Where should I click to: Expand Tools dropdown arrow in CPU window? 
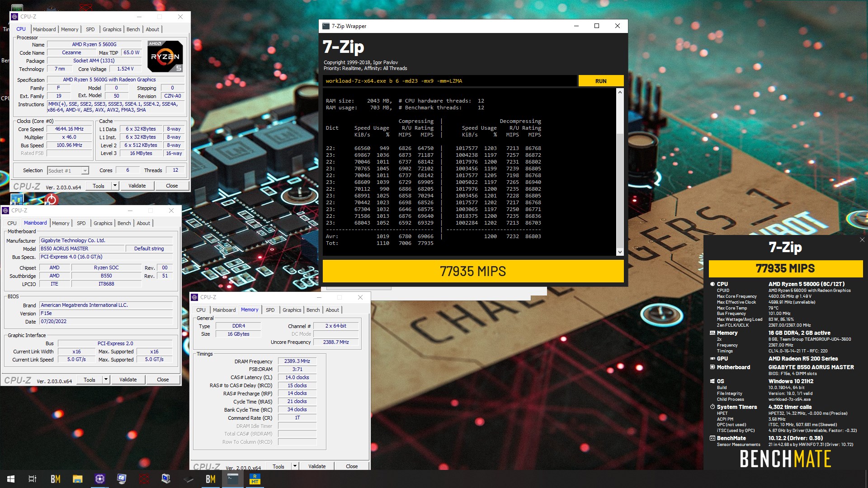click(115, 186)
